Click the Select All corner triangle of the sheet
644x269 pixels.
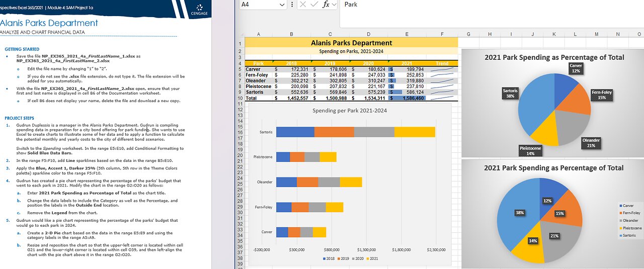(x=241, y=34)
